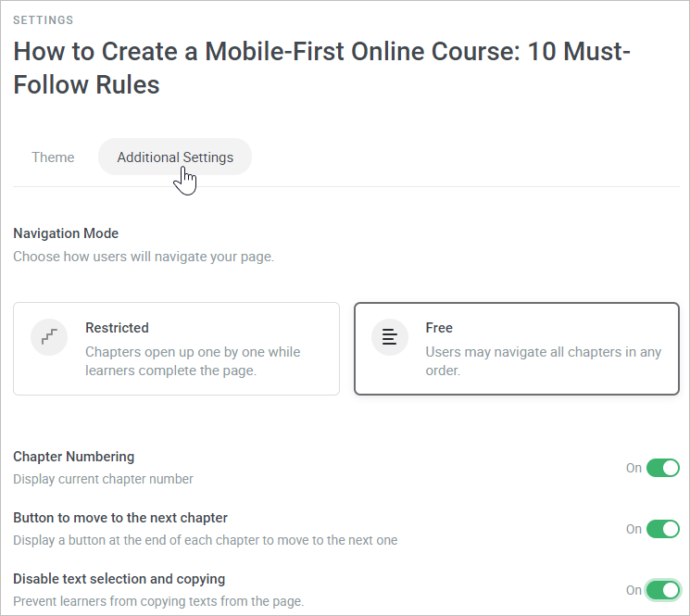Disable the text selection and copying toggle
This screenshot has width=690, height=616.
click(663, 590)
